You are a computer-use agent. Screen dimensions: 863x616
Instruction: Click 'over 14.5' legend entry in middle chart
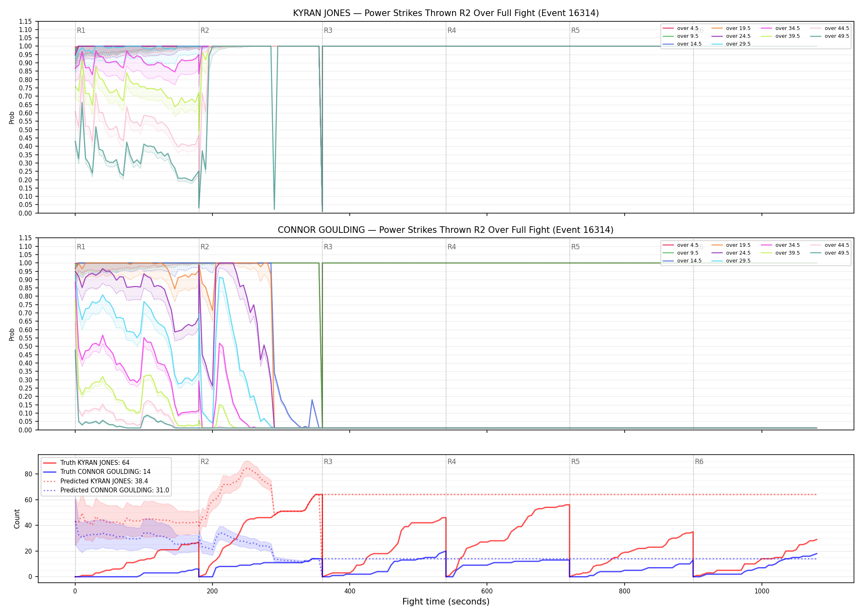[682, 261]
